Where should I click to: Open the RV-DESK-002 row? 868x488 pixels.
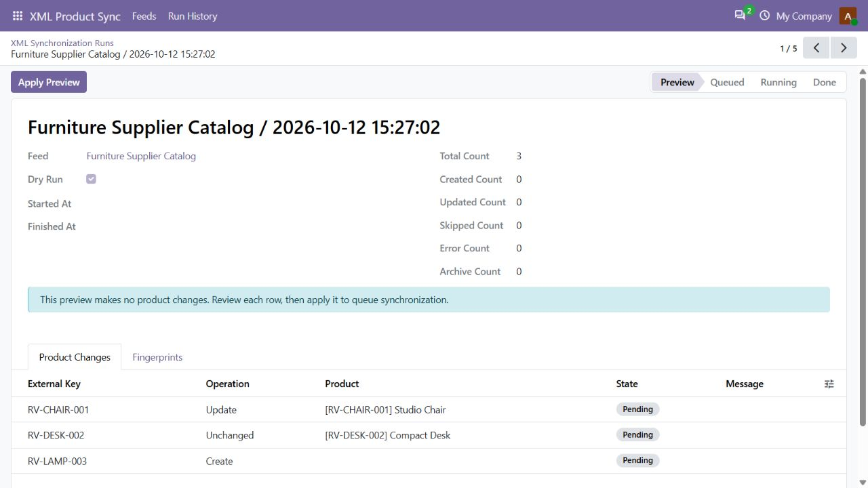429,435
